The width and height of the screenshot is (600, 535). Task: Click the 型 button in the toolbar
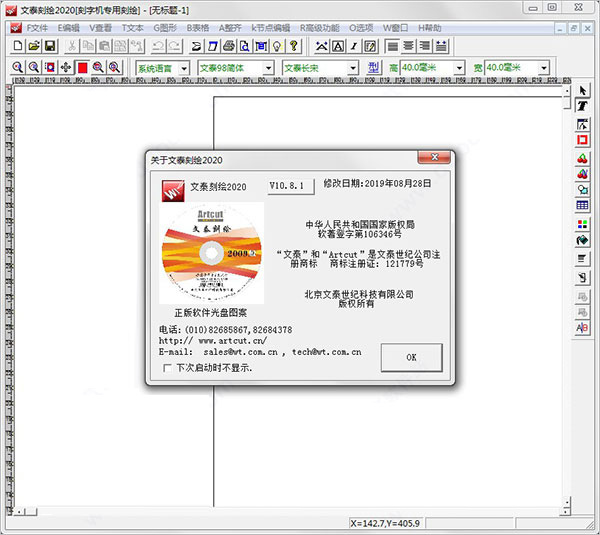click(x=373, y=68)
